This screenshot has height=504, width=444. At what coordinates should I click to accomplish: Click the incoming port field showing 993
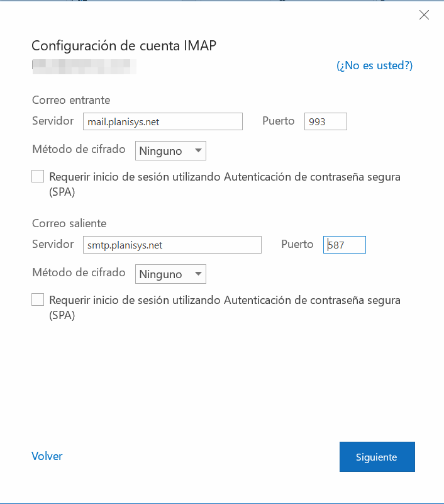pos(326,121)
